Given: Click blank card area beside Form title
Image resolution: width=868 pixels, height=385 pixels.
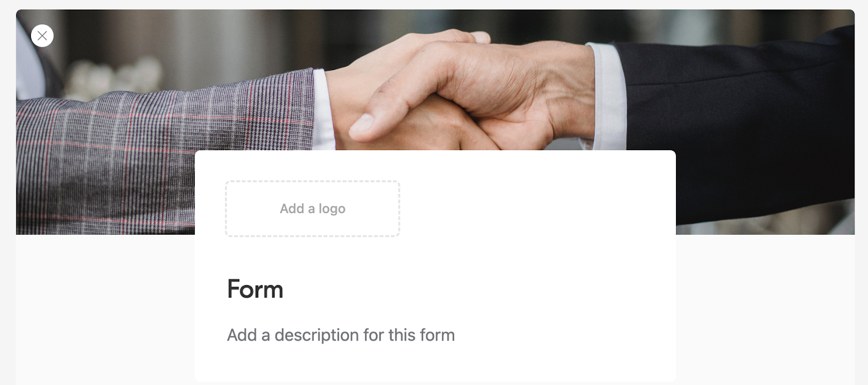Looking at the screenshot, I should pyautogui.click(x=477, y=289).
